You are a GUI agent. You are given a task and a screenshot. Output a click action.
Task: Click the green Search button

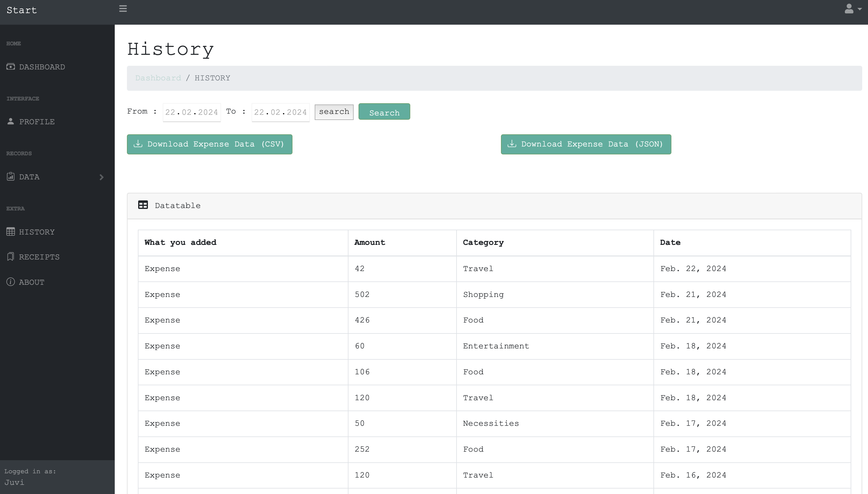(x=384, y=112)
